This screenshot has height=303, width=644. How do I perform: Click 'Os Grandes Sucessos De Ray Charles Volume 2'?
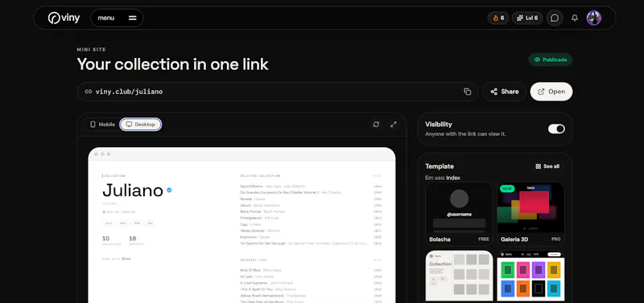click(279, 192)
